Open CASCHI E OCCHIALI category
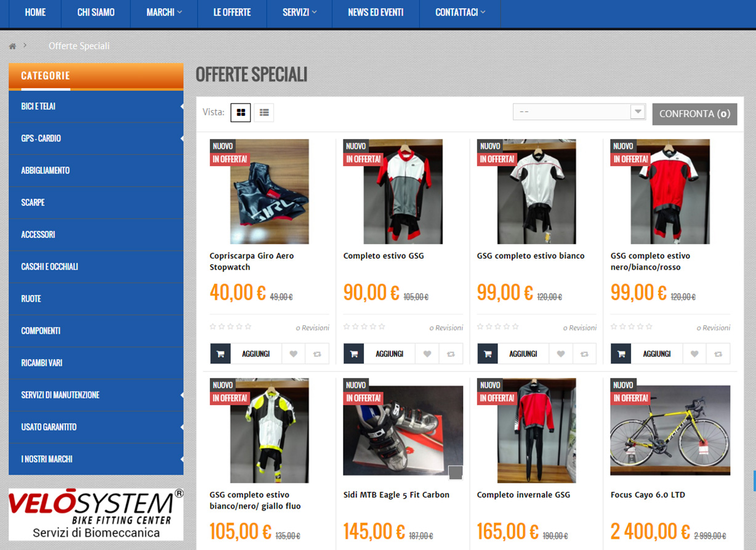Screen dimensions: 756x550 click(x=96, y=267)
